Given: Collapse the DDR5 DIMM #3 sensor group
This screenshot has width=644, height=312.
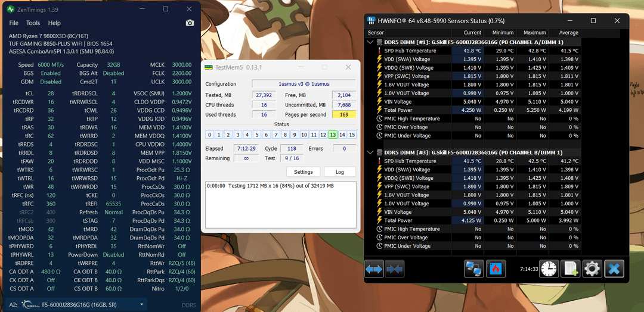Looking at the screenshot, I should click(370, 152).
